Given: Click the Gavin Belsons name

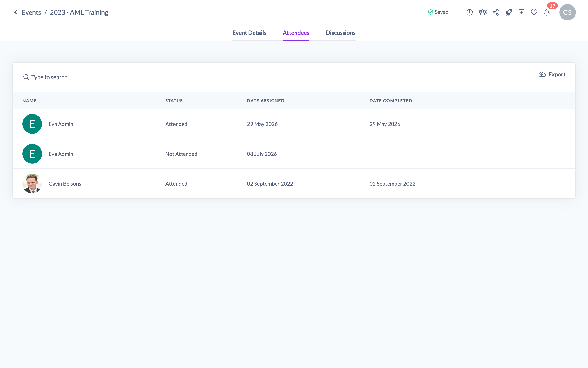Looking at the screenshot, I should coord(65,184).
